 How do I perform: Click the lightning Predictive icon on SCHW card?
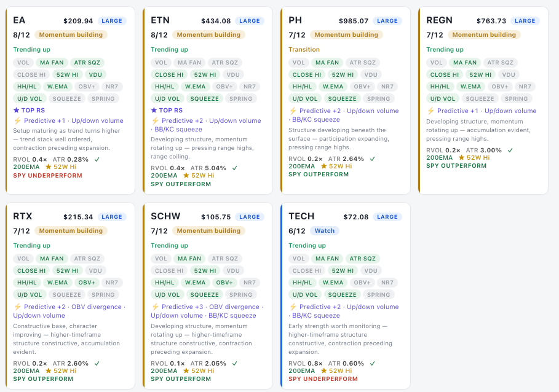[155, 307]
